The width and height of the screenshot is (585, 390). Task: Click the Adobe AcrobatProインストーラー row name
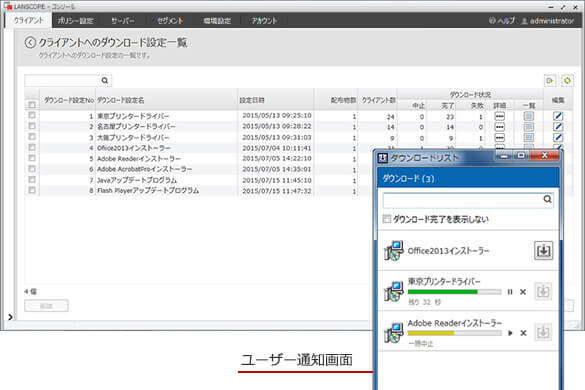point(144,169)
